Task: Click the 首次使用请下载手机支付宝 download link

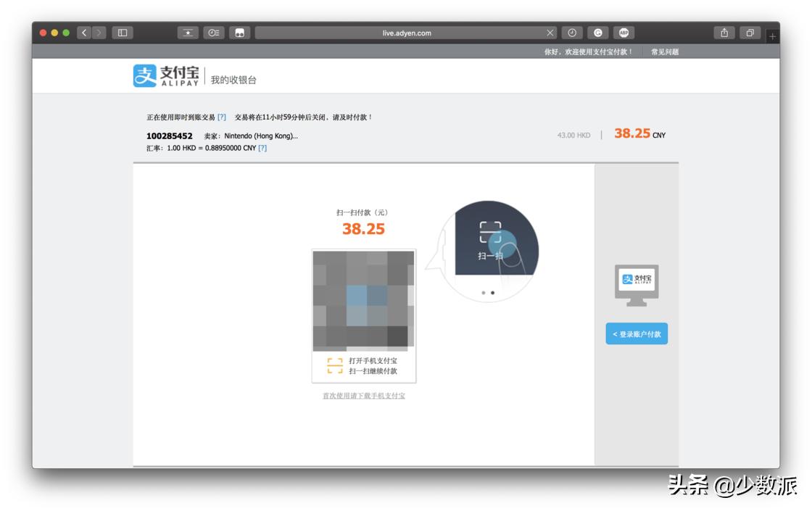Action: [363, 395]
